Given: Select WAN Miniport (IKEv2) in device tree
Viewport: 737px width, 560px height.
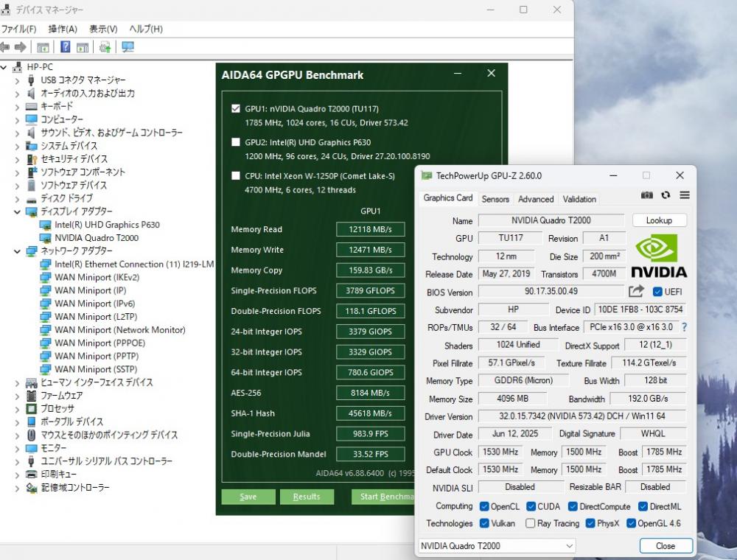Looking at the screenshot, I should coord(97,277).
